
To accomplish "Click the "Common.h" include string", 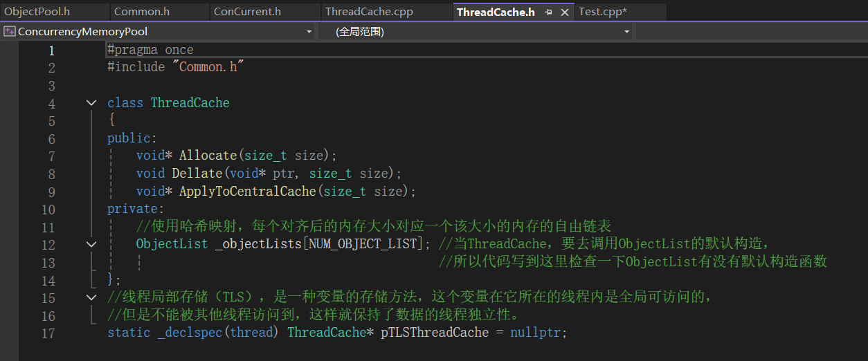I will point(208,67).
